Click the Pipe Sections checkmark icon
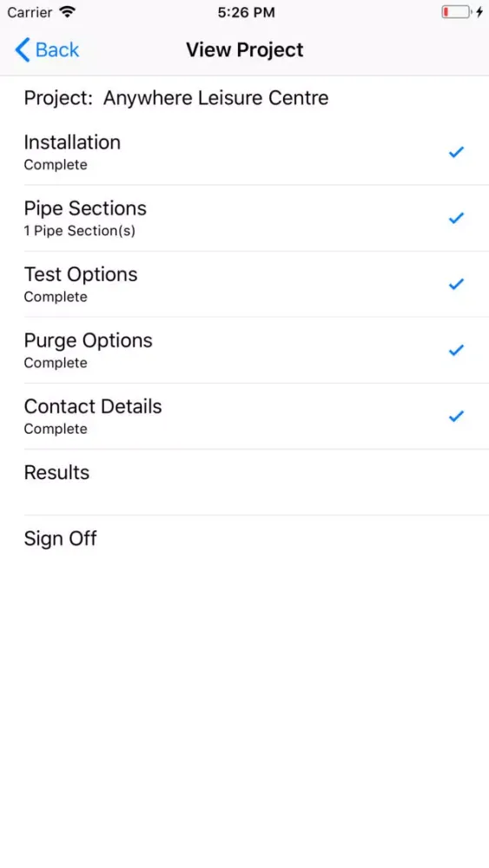Viewport: 489px width, 868px height. [456, 218]
